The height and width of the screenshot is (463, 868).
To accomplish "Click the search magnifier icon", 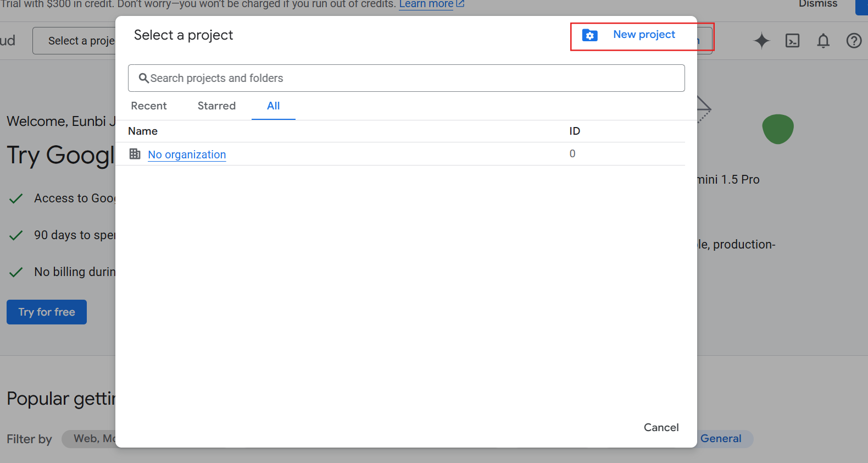I will pos(144,78).
